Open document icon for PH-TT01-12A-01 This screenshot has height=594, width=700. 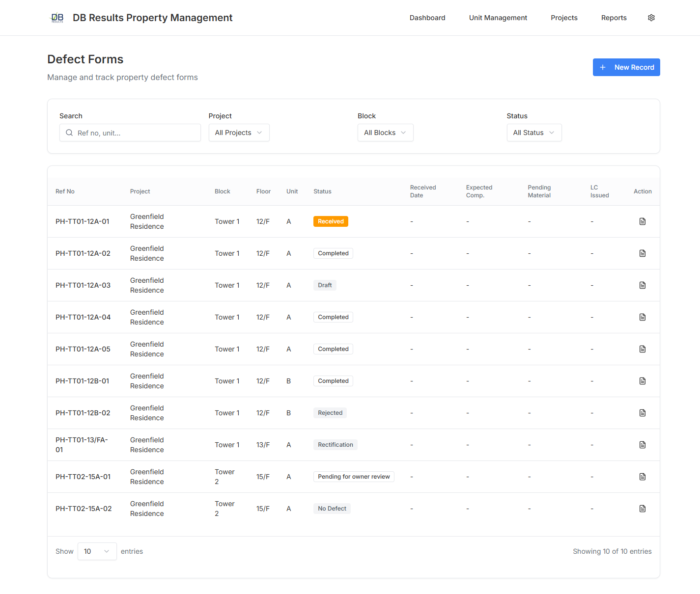pos(643,221)
